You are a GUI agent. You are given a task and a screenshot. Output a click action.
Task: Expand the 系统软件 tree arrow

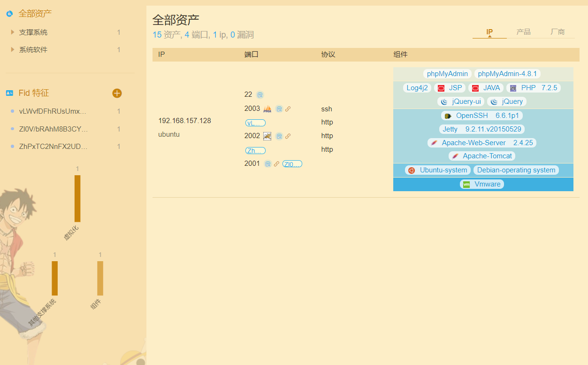tap(13, 49)
